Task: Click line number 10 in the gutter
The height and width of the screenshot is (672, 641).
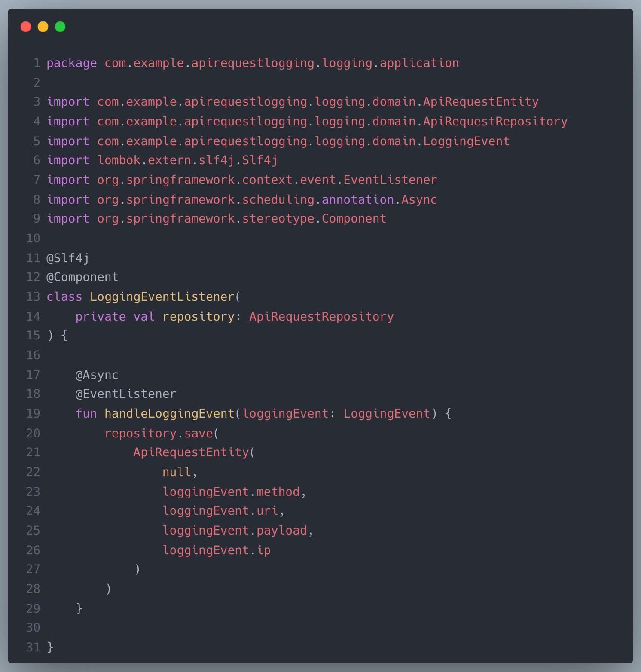Action: point(33,238)
